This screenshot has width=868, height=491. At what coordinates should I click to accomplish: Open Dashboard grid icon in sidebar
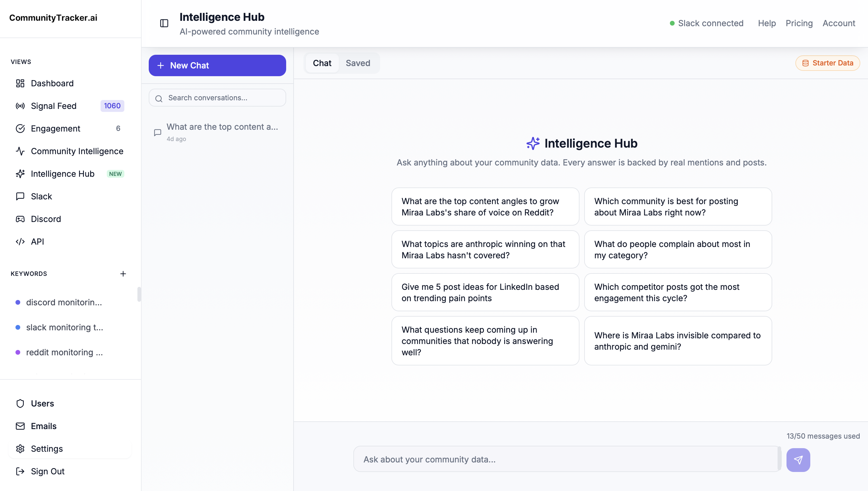(20, 83)
